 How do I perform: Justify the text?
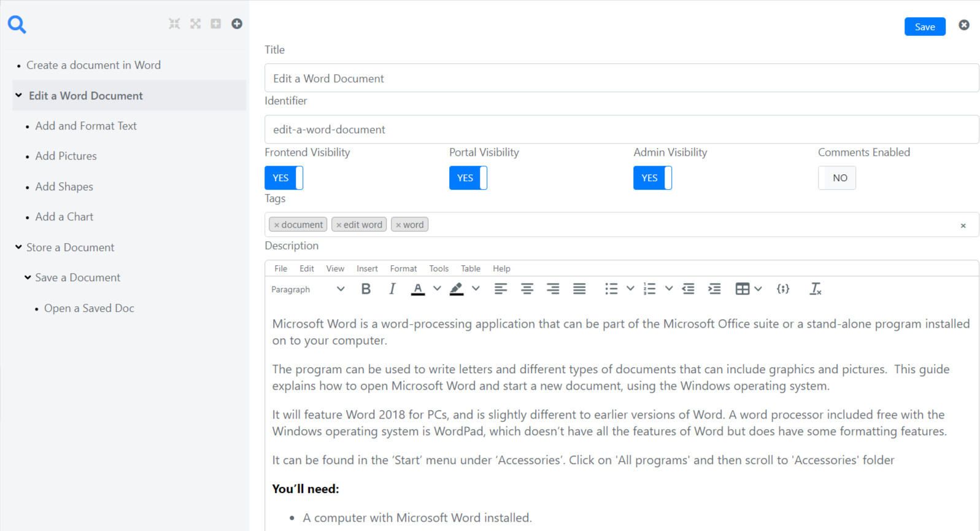click(x=579, y=289)
